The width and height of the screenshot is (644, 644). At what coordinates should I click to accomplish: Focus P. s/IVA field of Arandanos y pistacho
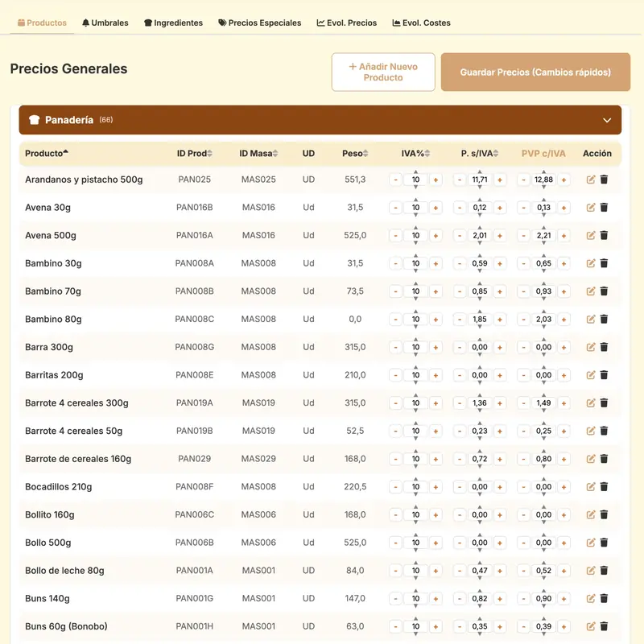click(480, 180)
